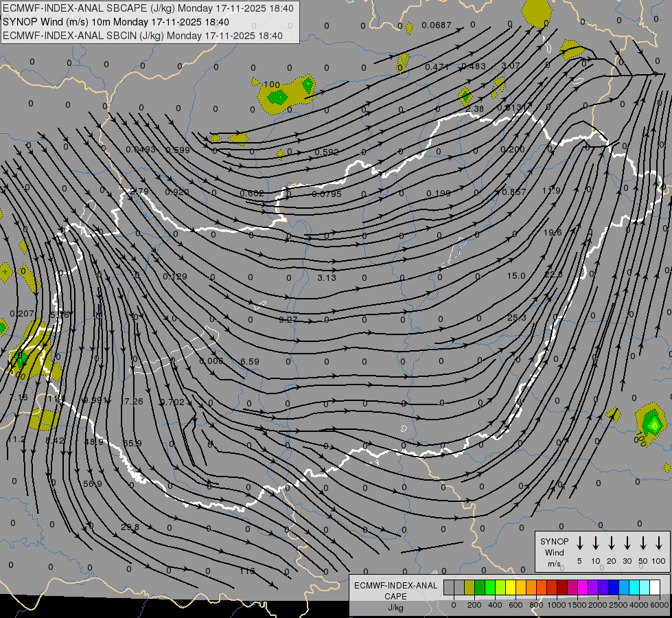Pick the bright green CAPE legend swatch

coord(490,587)
